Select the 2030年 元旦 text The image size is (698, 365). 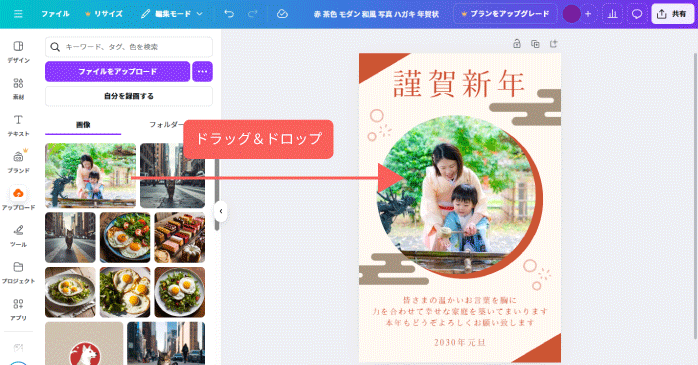click(460, 342)
